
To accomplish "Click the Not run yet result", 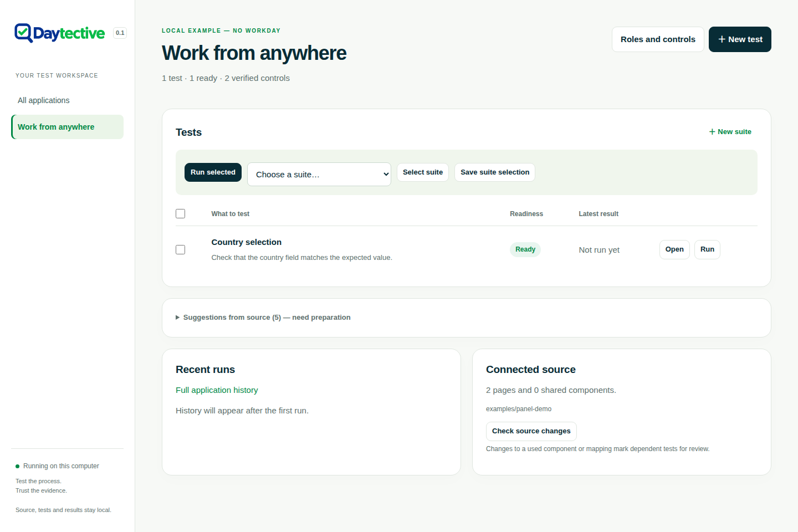I will [599, 250].
